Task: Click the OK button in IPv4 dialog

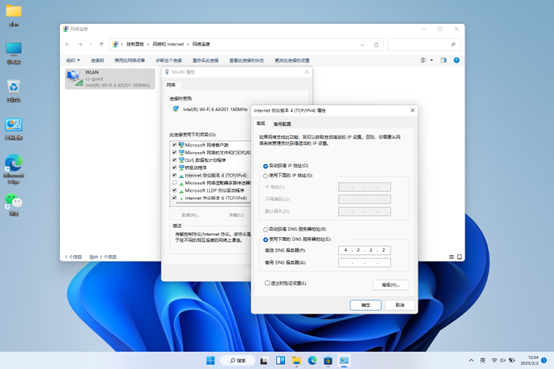Action: 366,305
